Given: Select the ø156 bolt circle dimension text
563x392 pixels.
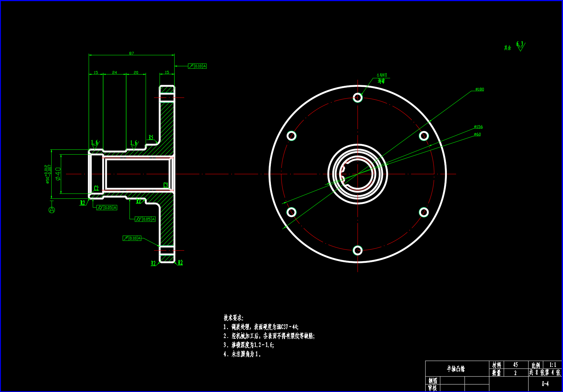Looking at the screenshot, I should pos(478,127).
